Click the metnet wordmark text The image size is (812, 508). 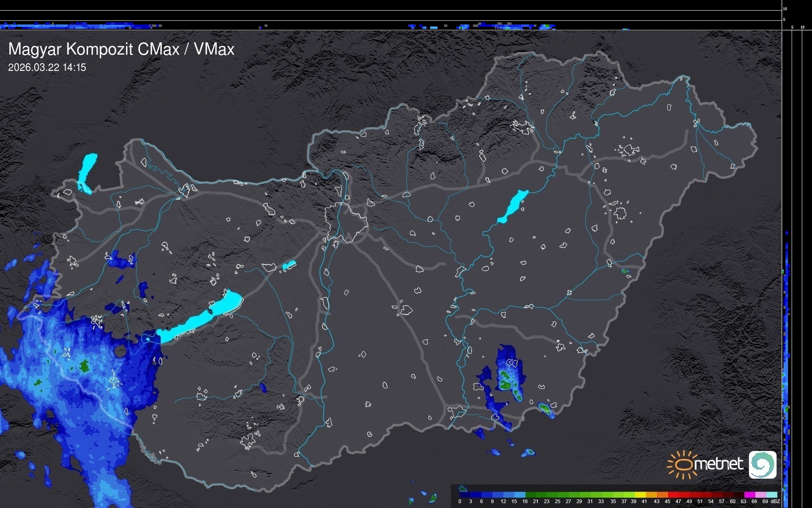coord(719,464)
